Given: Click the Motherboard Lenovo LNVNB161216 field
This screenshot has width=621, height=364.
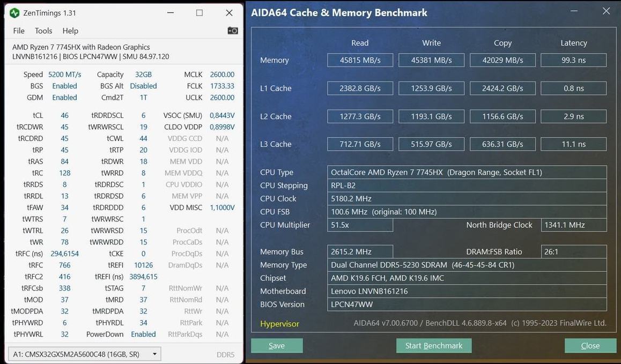Looking at the screenshot, I should [x=467, y=291].
